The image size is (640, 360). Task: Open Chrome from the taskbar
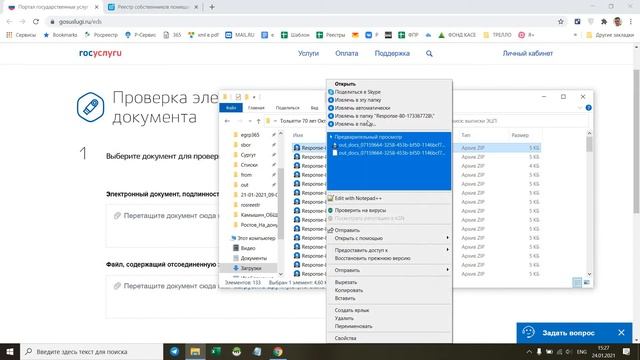278,351
